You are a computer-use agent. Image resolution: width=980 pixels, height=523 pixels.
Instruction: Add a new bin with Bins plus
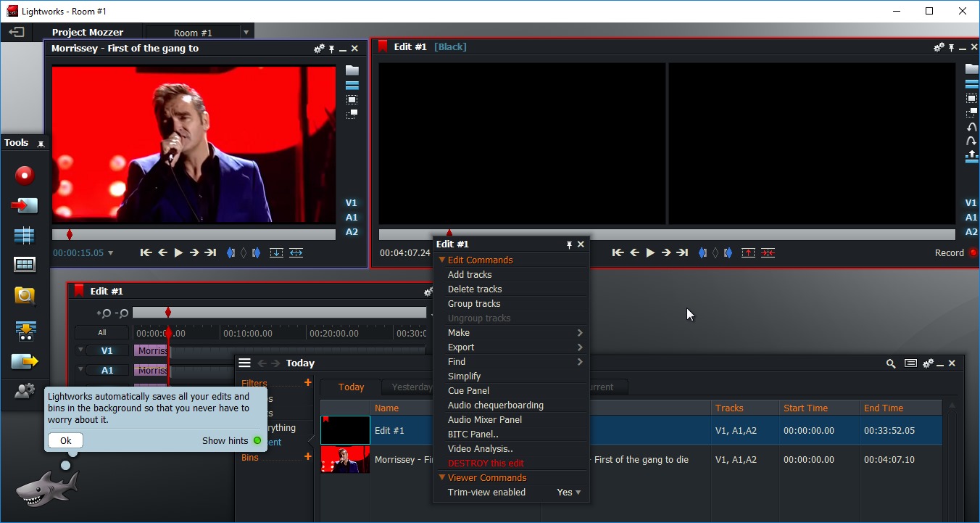click(x=307, y=457)
